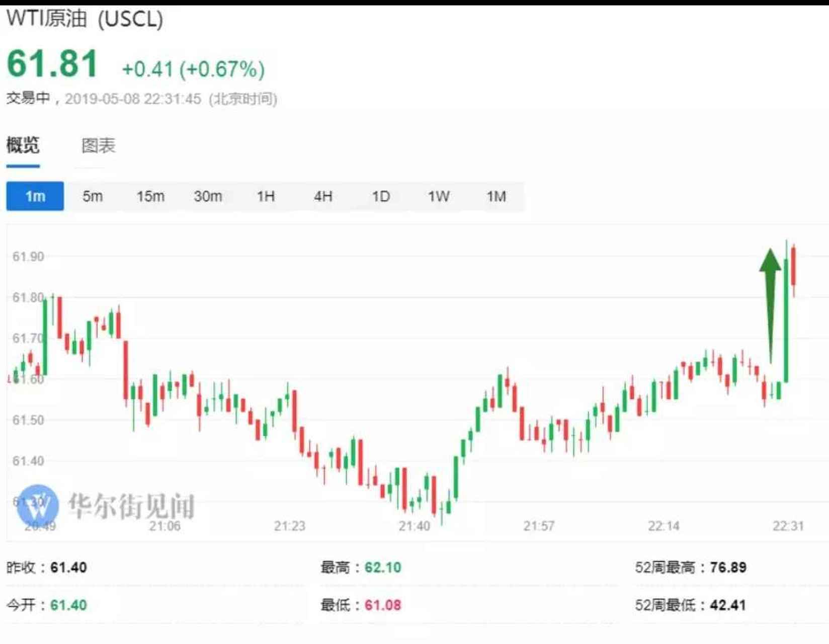829x644 pixels.
Task: Switch chart to 4H interval
Action: (323, 196)
